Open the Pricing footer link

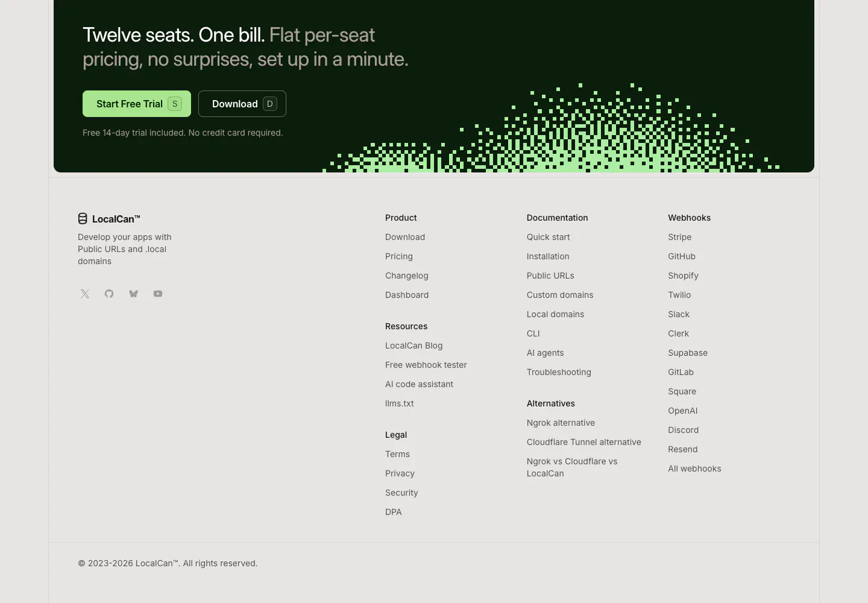click(x=399, y=256)
